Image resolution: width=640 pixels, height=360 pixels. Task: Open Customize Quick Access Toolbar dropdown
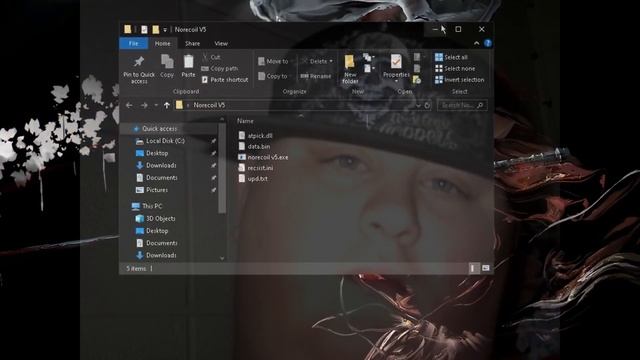tap(165, 30)
